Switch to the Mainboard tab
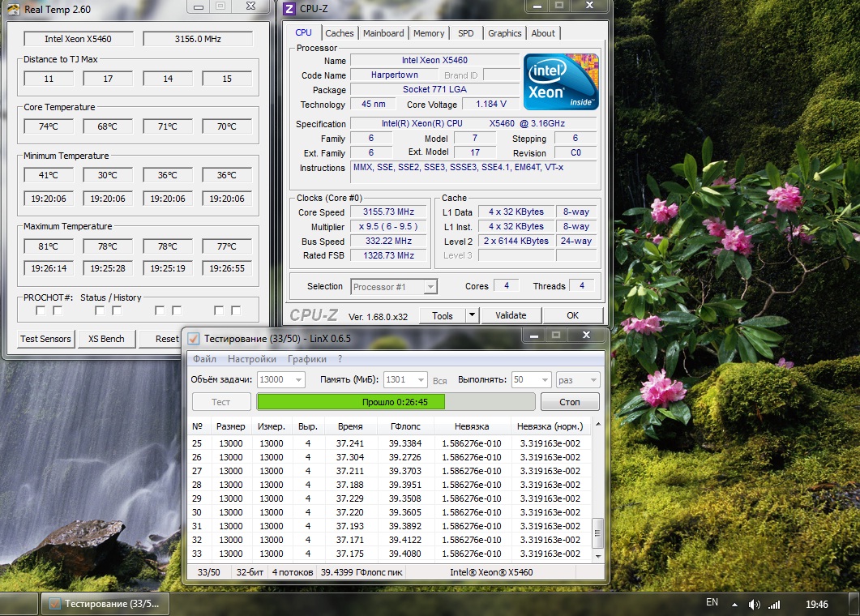 tap(383, 33)
